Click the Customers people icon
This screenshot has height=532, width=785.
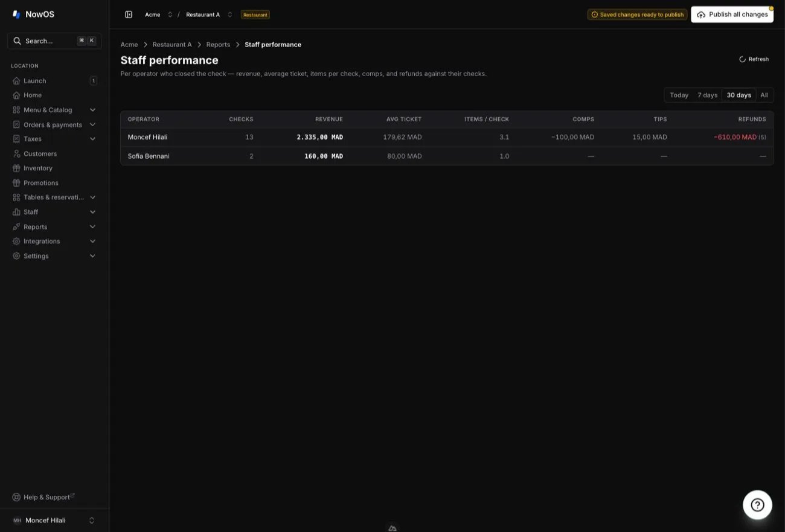[x=16, y=154]
